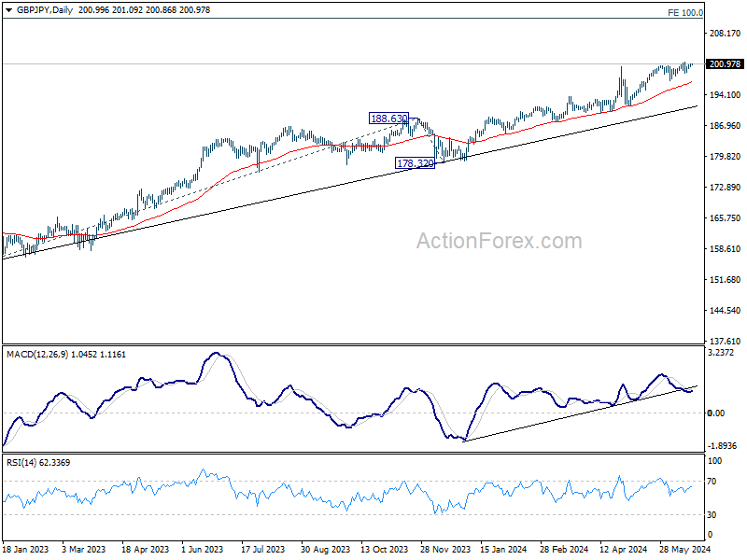Select the 172.890 price axis value
Screen dimensions: 747x560
[x=726, y=188]
